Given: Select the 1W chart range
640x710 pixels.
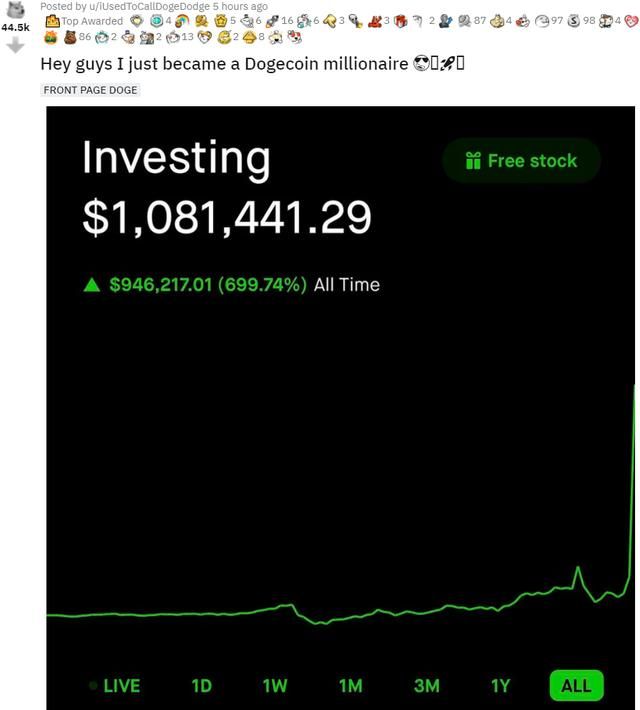Looking at the screenshot, I should (x=275, y=686).
